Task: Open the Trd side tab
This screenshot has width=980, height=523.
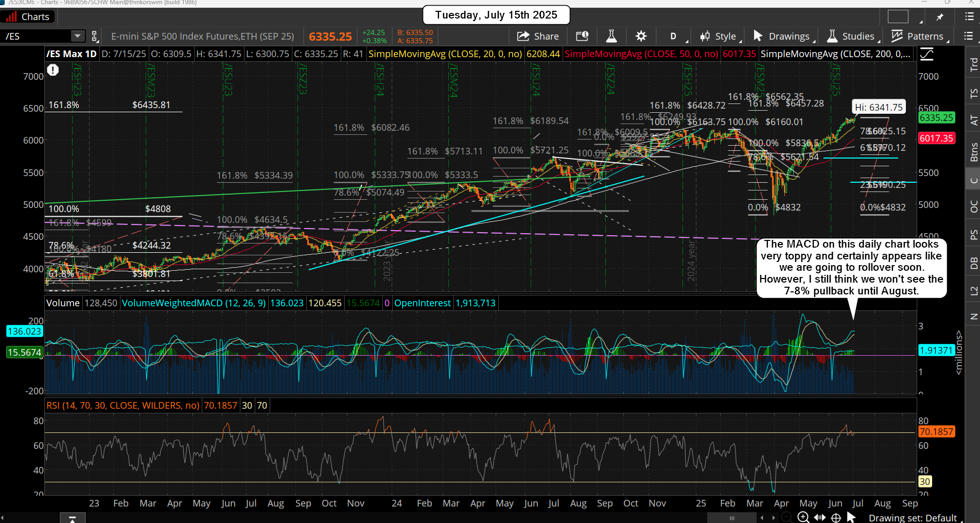Action: 973,64
